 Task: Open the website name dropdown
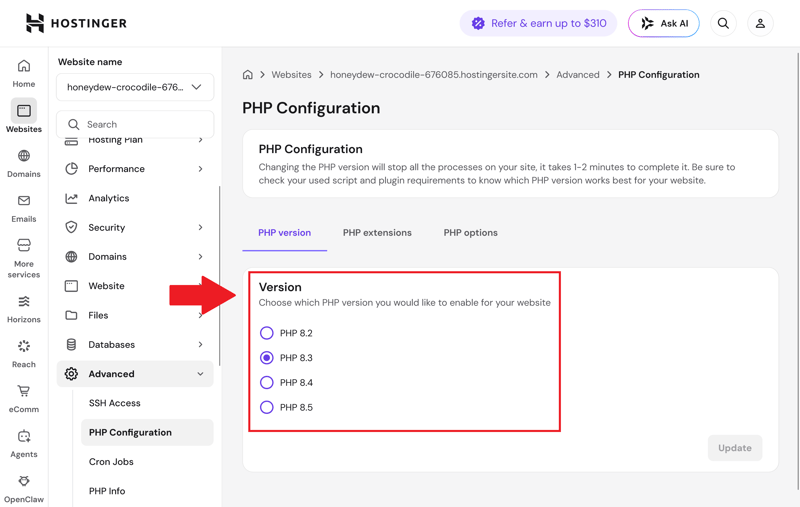point(135,87)
